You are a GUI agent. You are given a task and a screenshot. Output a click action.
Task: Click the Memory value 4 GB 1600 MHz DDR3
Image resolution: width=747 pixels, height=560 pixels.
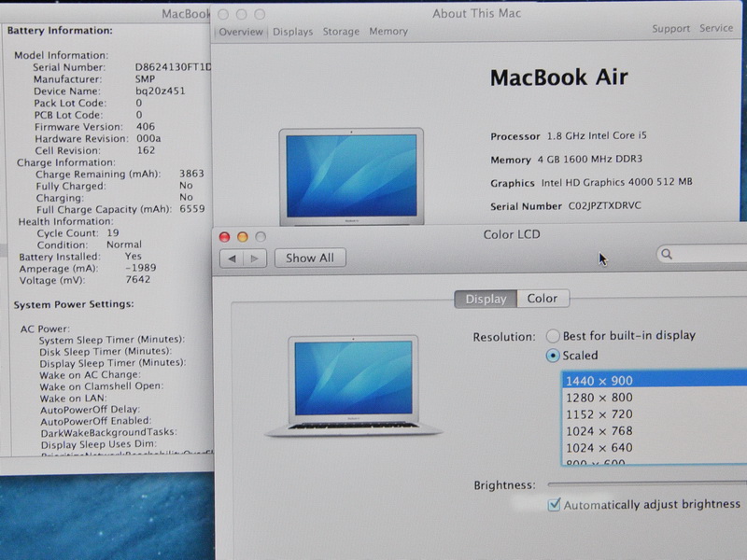[590, 159]
